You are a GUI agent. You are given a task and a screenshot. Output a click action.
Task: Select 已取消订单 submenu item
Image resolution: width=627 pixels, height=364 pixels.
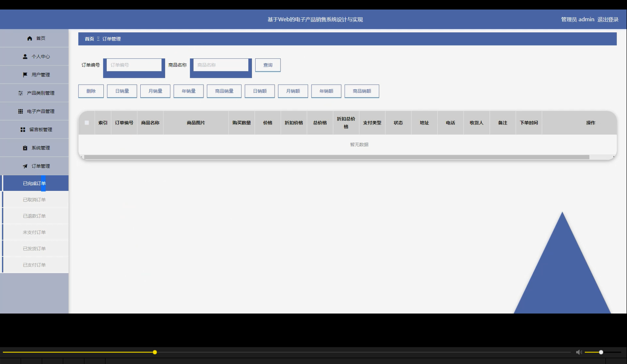pos(35,199)
